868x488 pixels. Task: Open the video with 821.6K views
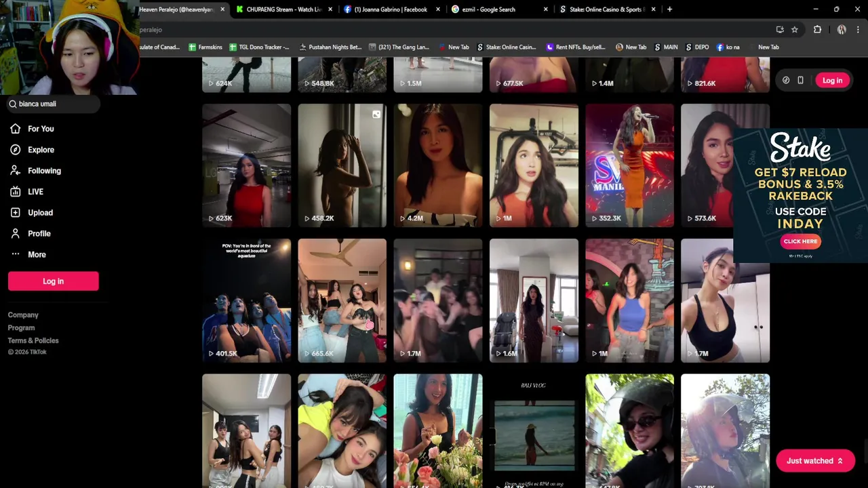(725, 75)
